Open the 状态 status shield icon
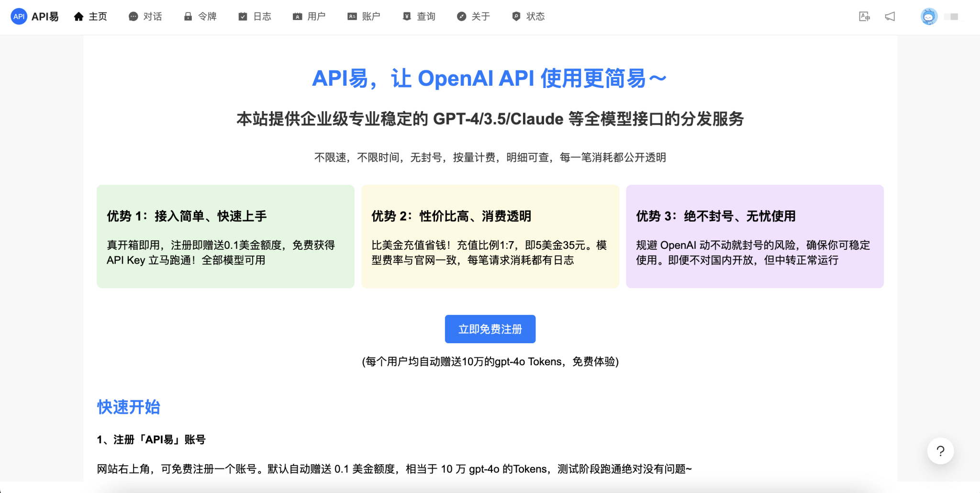 (516, 16)
